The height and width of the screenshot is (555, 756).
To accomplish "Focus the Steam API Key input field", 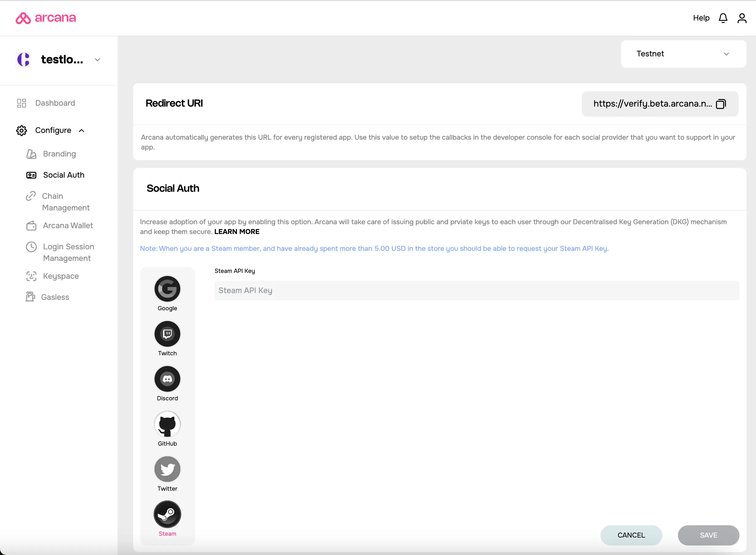I will 477,291.
